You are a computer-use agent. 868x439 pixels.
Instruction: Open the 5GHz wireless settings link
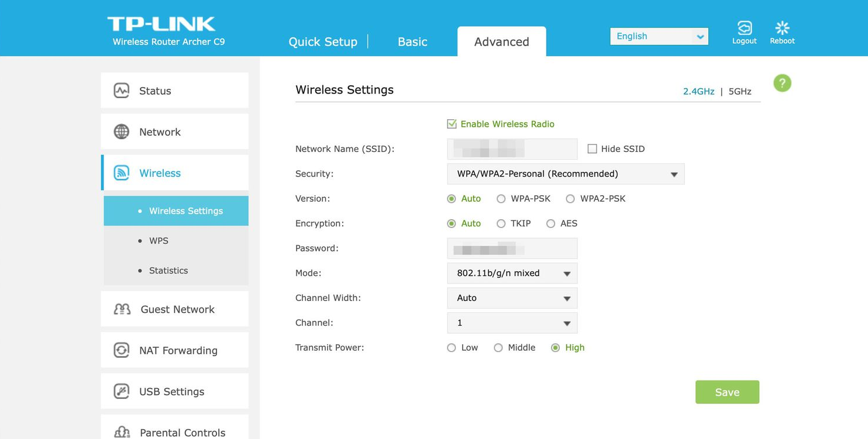tap(739, 91)
